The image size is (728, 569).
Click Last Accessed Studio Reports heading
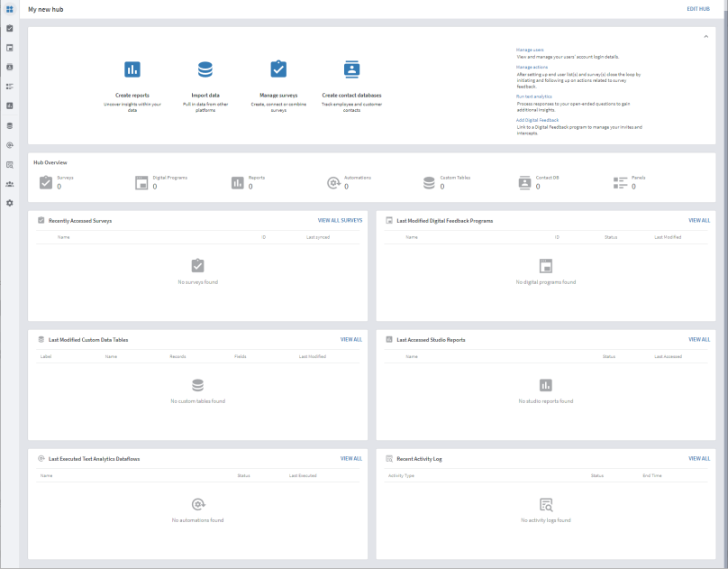pos(431,340)
